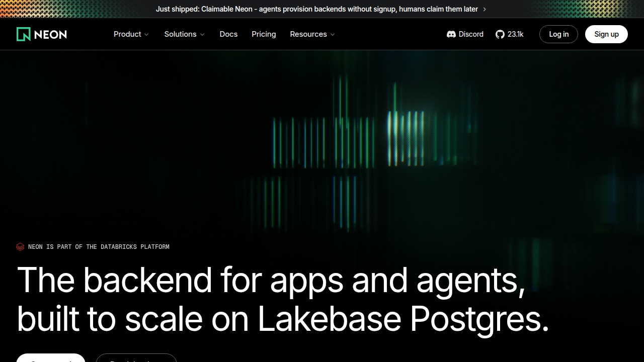Click the white Sign up button
The height and width of the screenshot is (362, 644).
pos(606,34)
